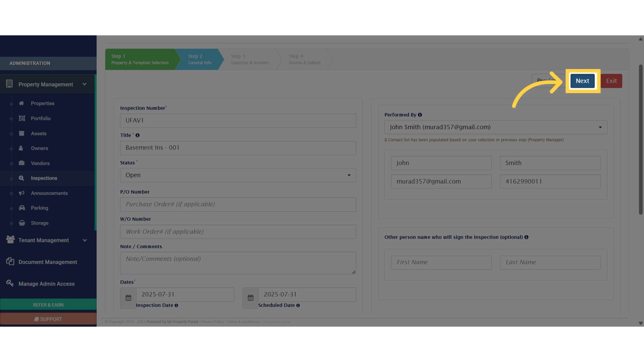
Task: Select Step 2 General Info tab
Action: pos(200,59)
